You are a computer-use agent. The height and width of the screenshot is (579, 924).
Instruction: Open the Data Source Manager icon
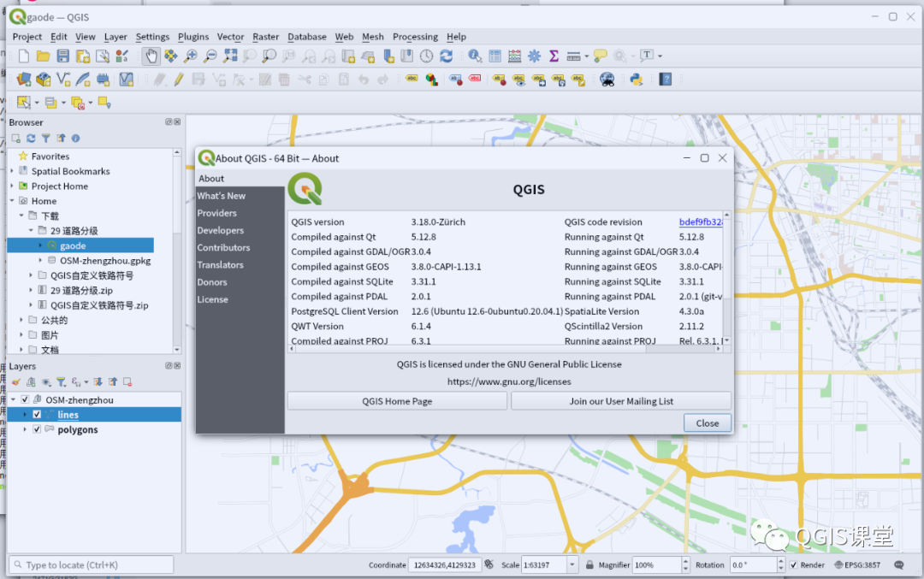point(24,79)
